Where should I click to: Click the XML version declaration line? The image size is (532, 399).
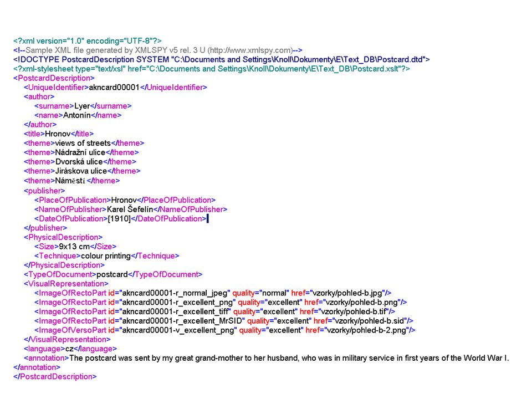pyautogui.click(x=88, y=41)
